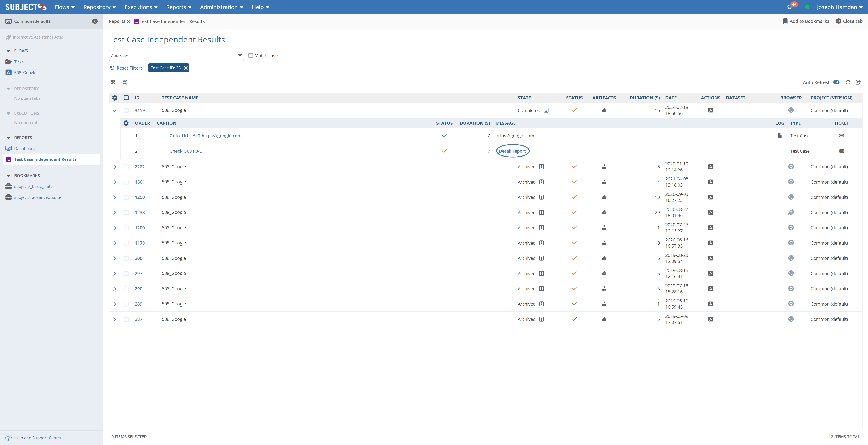Open artifacts icon for execution 3159
The height and width of the screenshot is (445, 868).
point(604,110)
